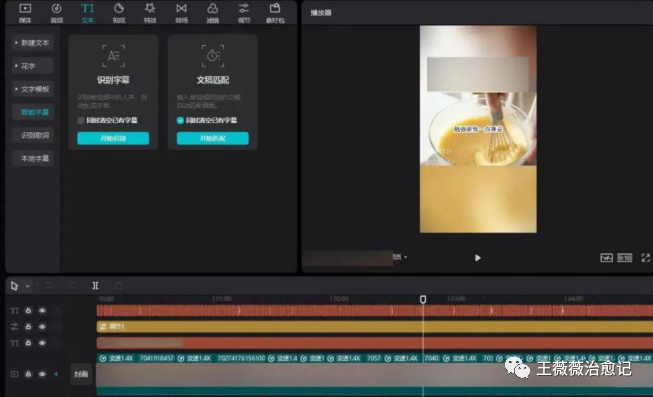The width and height of the screenshot is (653, 397).
Task: Click the 文稿匹配 card icon
Action: pyautogui.click(x=213, y=56)
